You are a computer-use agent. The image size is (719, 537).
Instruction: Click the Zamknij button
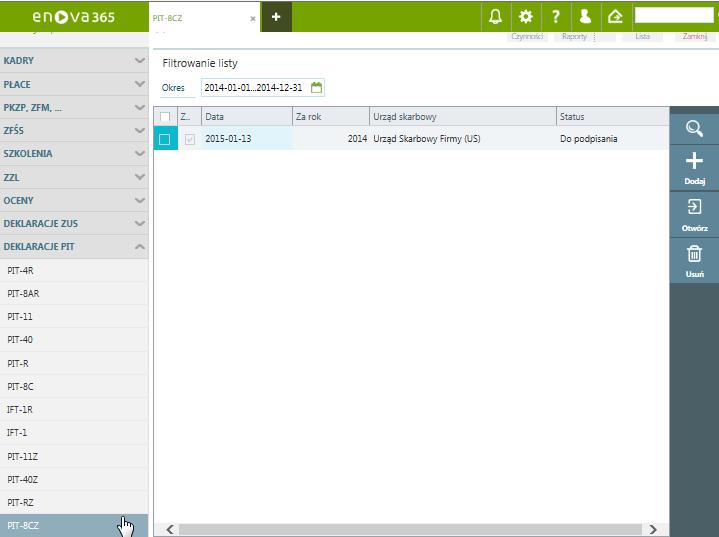[x=695, y=36]
